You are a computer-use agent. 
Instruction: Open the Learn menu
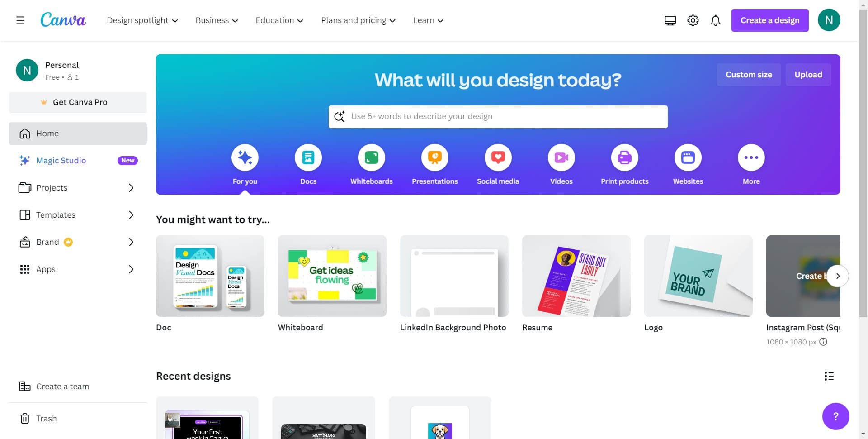pyautogui.click(x=427, y=20)
